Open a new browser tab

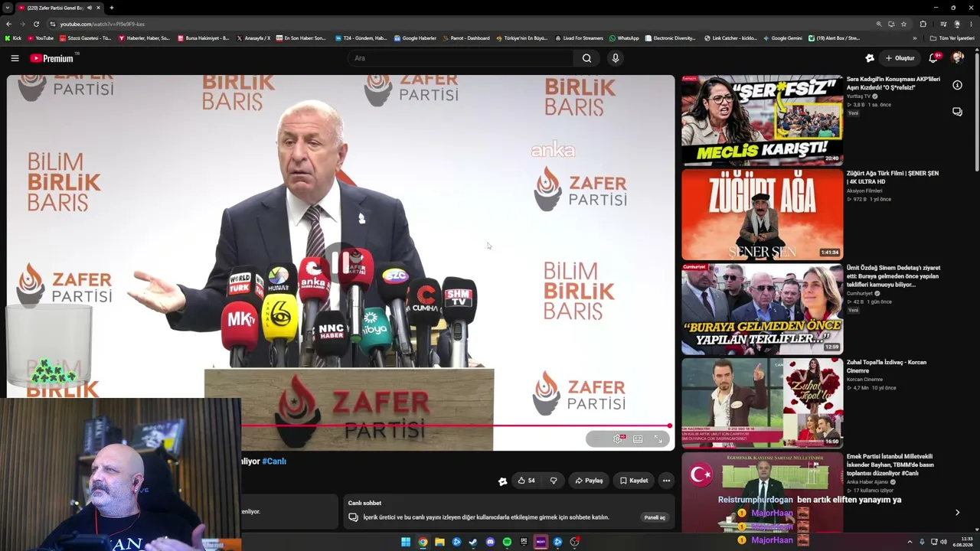pyautogui.click(x=111, y=8)
